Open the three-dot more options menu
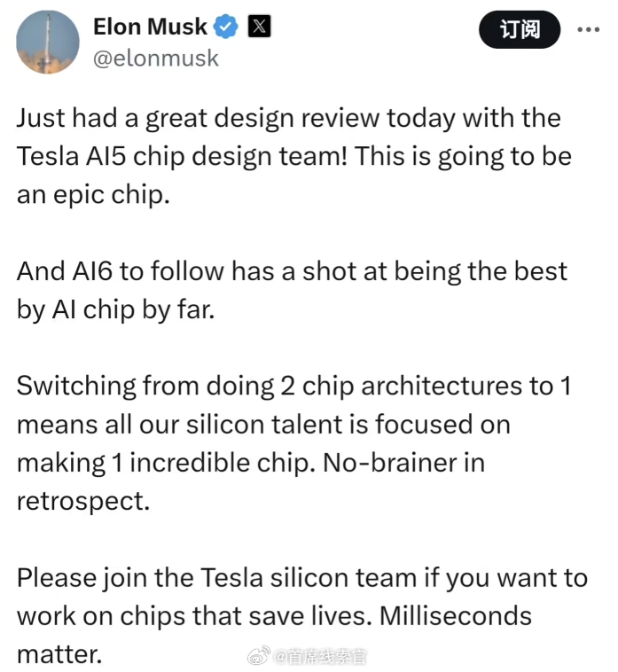 (x=588, y=29)
